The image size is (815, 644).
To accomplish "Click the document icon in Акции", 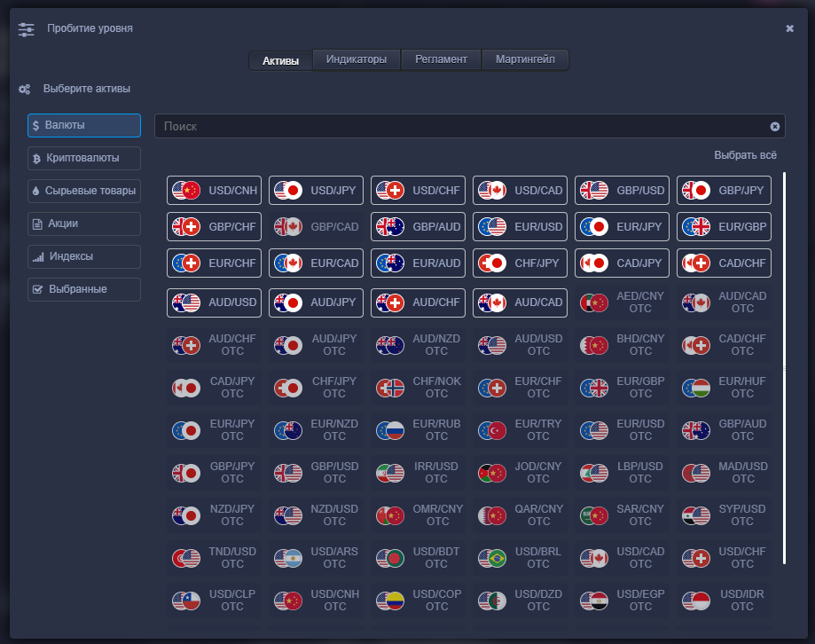I will click(x=37, y=224).
